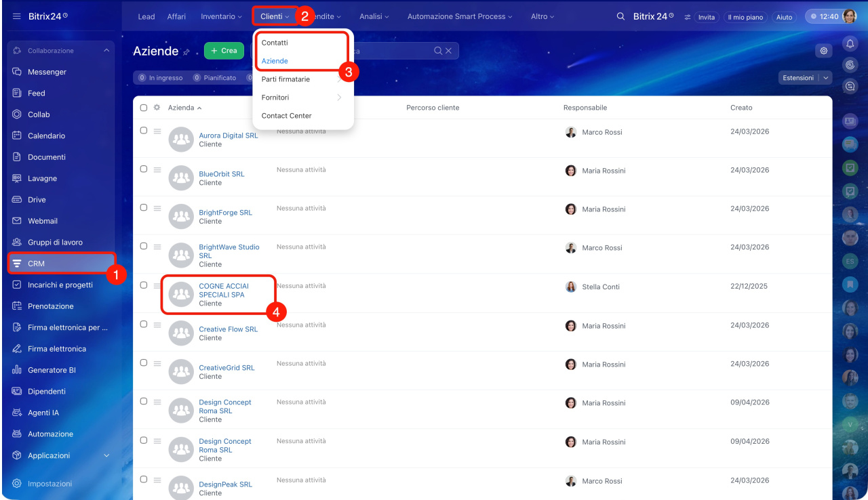
Task: Sort by the Creato column header
Action: (x=741, y=108)
